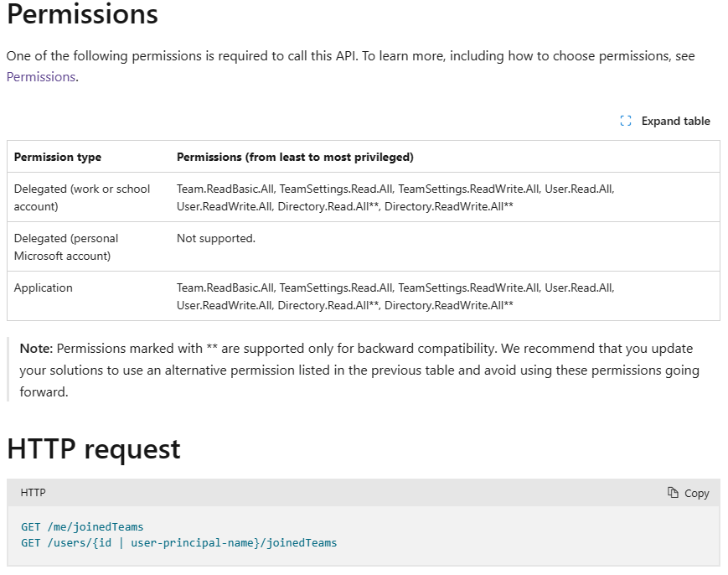Click the intro sentence under Permissions heading
This screenshot has width=728, height=575.
point(350,56)
